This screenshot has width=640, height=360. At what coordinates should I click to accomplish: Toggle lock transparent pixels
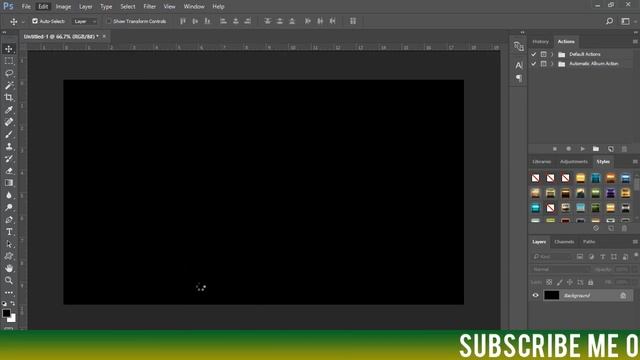click(x=549, y=282)
